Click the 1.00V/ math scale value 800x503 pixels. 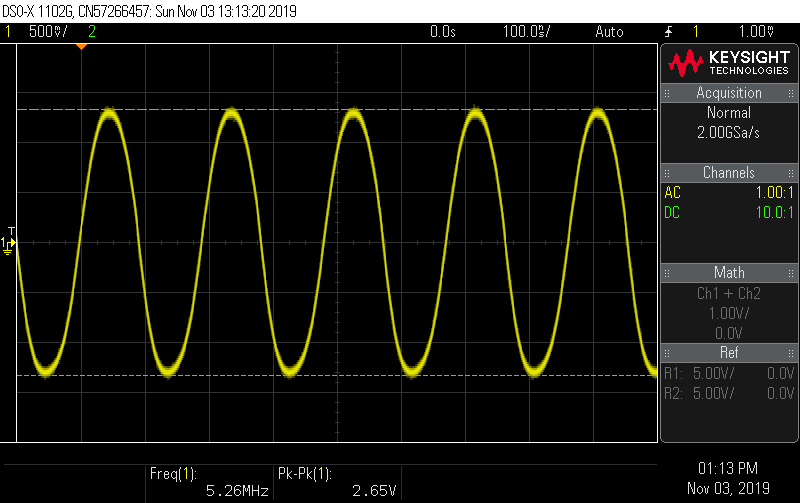729,313
